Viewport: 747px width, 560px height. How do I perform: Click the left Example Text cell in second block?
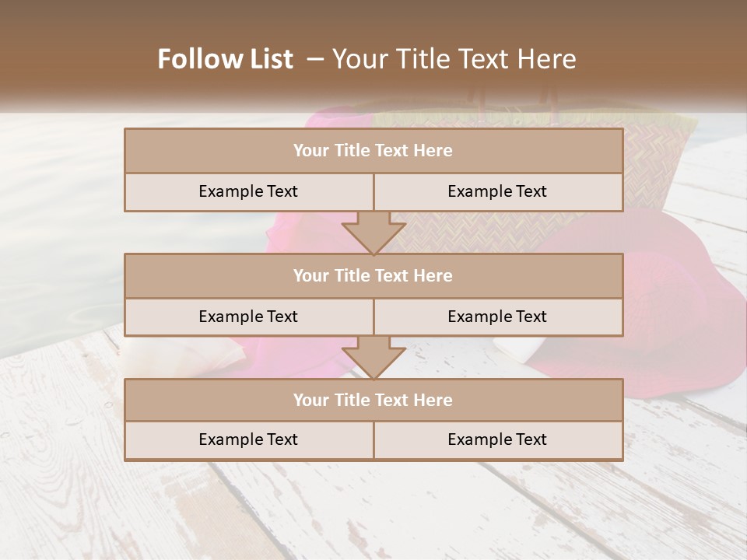point(249,317)
